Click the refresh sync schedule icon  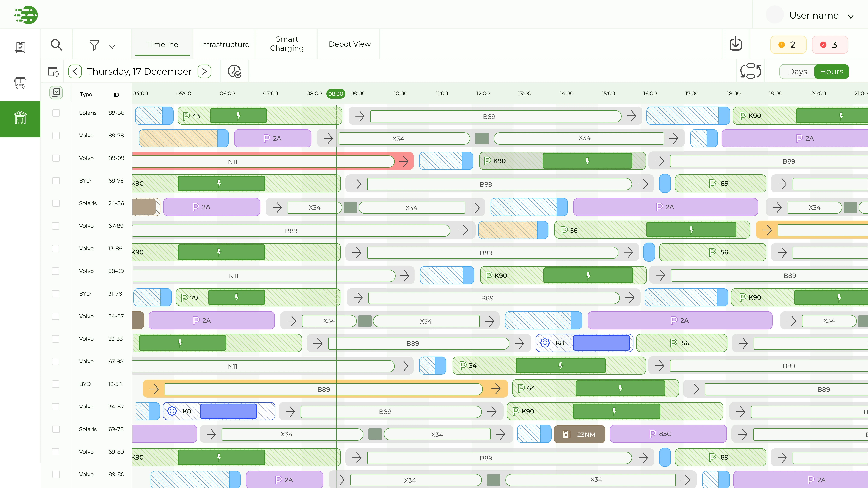[750, 71]
